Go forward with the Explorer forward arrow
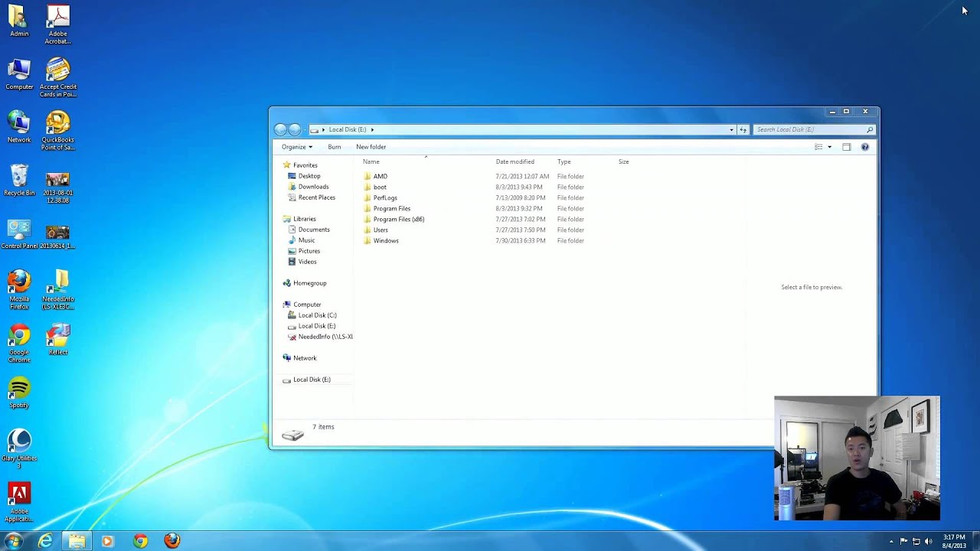980x551 pixels. (x=295, y=130)
